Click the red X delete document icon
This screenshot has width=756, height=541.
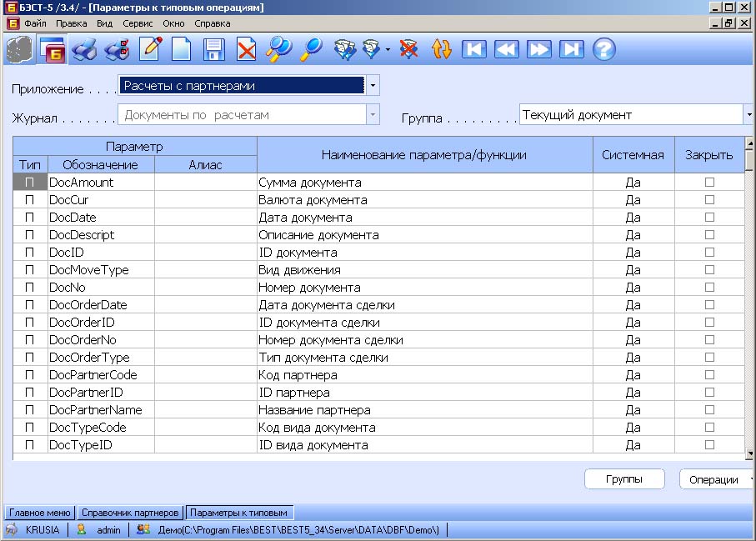(x=246, y=49)
